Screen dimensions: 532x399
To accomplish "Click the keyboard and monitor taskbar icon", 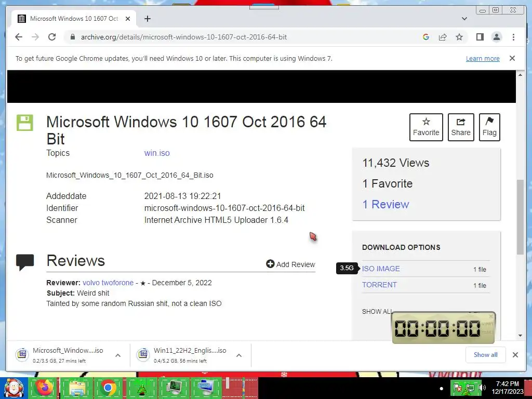I will click(x=206, y=388).
